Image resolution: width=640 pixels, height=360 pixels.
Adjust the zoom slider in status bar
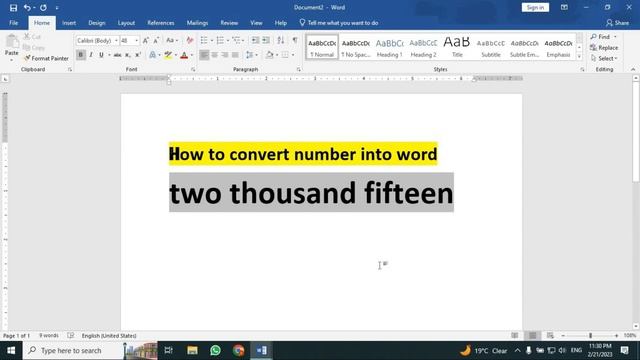click(590, 336)
